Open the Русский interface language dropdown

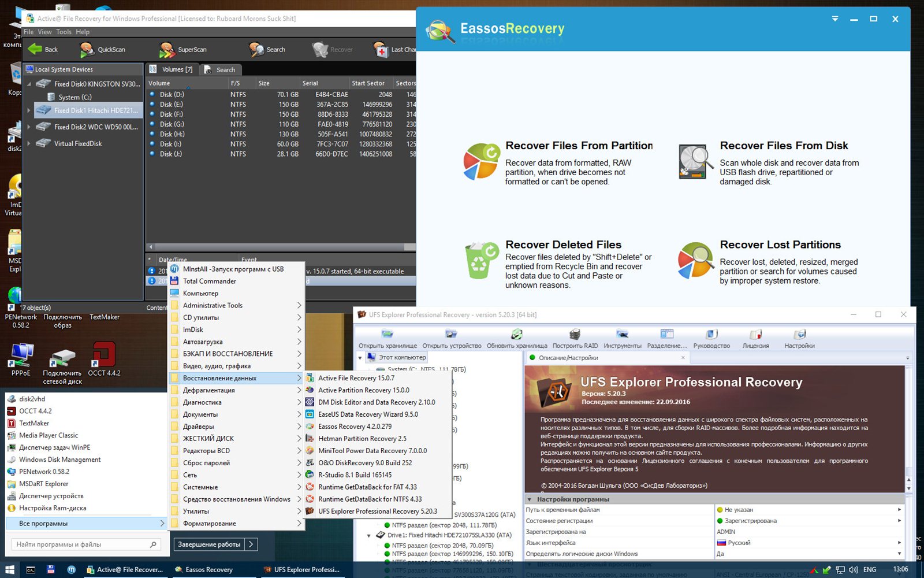[x=899, y=543]
